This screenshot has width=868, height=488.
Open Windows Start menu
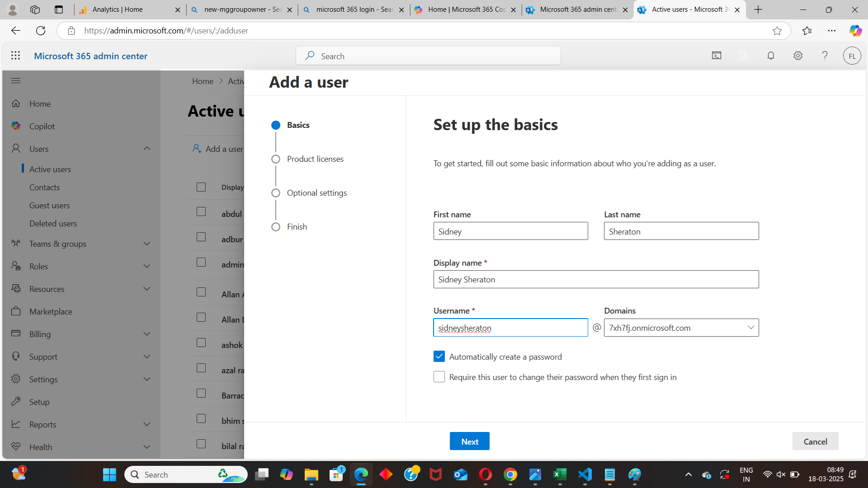tap(109, 474)
